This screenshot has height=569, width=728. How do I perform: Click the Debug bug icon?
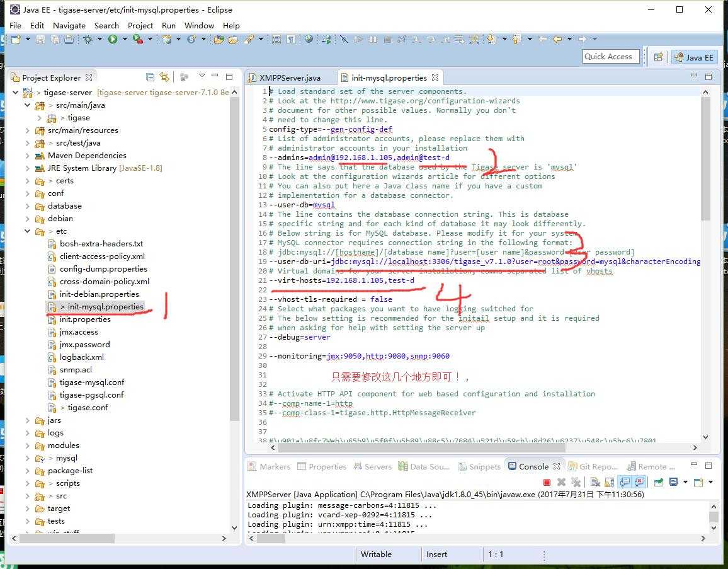88,40
